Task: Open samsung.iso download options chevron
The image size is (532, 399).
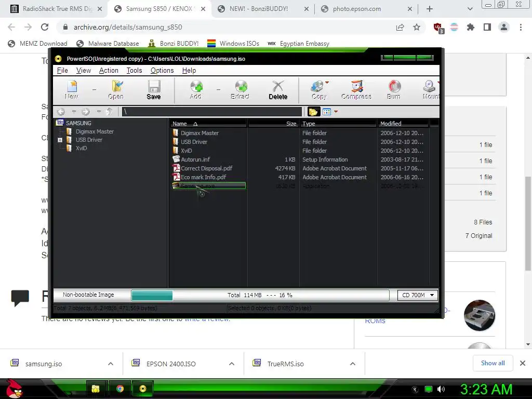Action: 111,364
